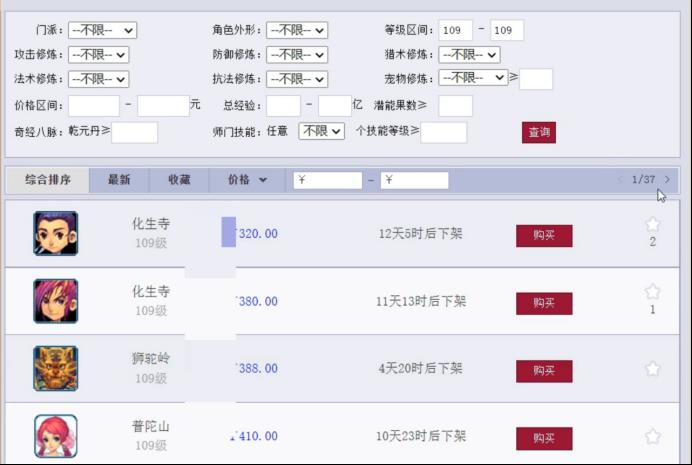The width and height of the screenshot is (692, 465).
Task: Click the page indicator 1/37
Action: point(643,180)
